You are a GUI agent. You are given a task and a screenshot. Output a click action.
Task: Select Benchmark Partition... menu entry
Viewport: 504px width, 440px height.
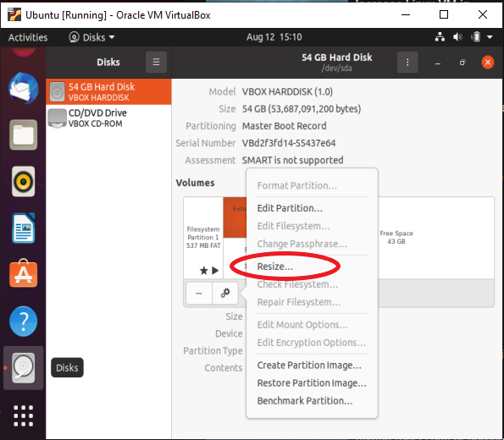tap(305, 400)
